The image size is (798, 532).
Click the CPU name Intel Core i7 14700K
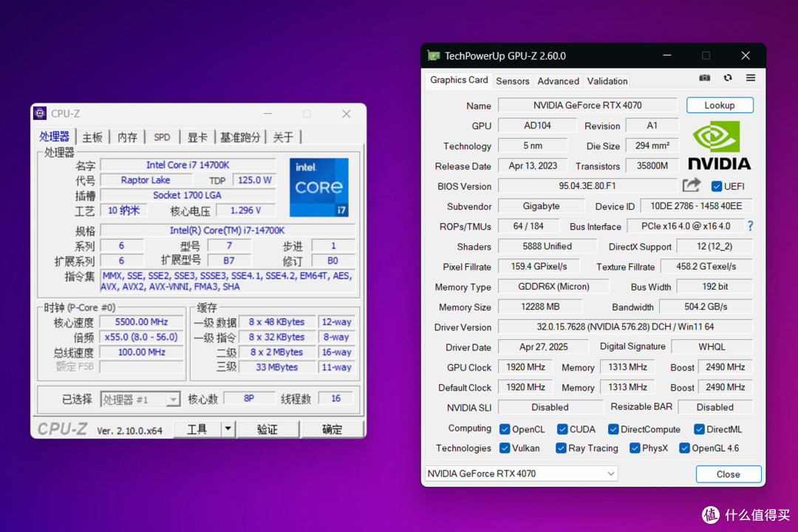188,165
